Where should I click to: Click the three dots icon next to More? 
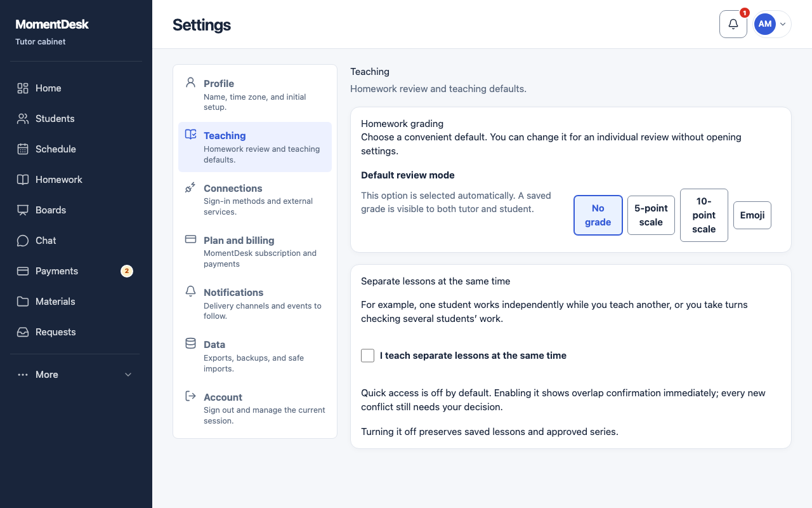[x=23, y=375]
